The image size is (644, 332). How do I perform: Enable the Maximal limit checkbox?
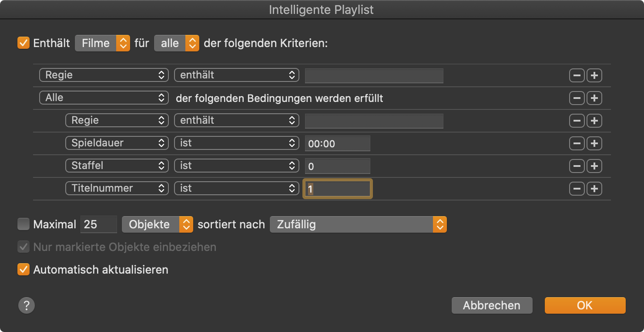click(x=23, y=224)
